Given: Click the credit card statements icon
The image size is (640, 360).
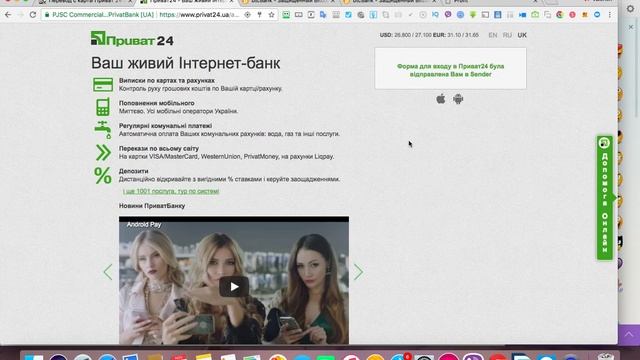Looking at the screenshot, I should (x=103, y=84).
